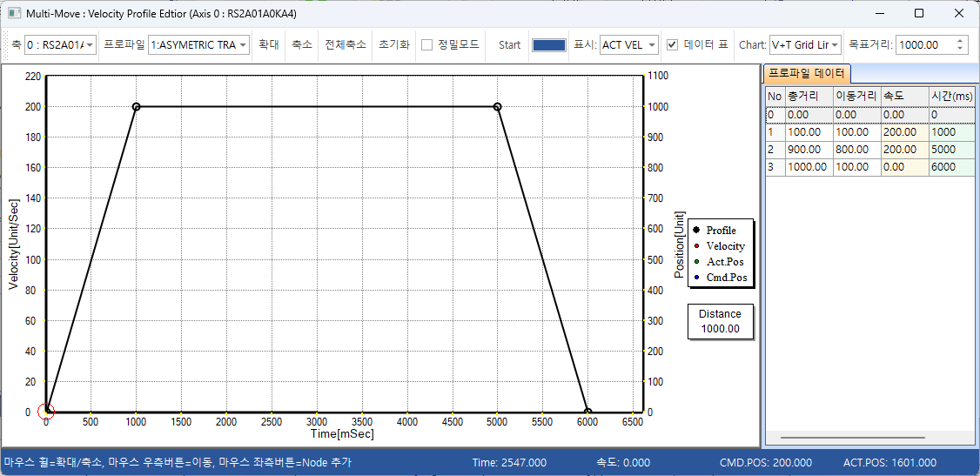The width and height of the screenshot is (980, 476).
Task: Select row 2 time cell 5000
Action: 952,150
